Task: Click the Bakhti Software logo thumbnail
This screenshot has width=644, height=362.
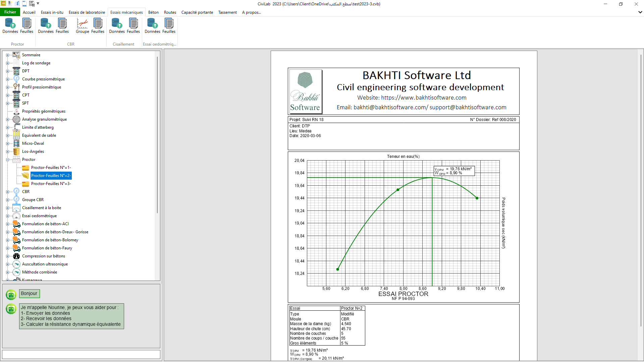Action: coord(305,91)
